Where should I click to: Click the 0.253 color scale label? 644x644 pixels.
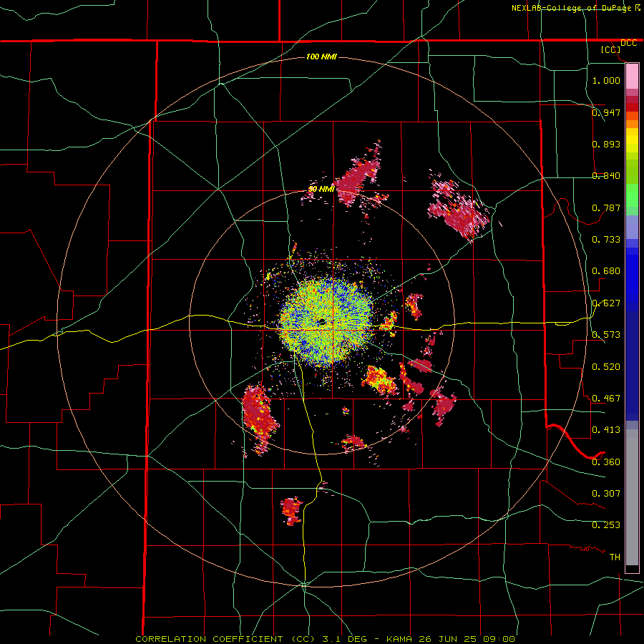(606, 525)
